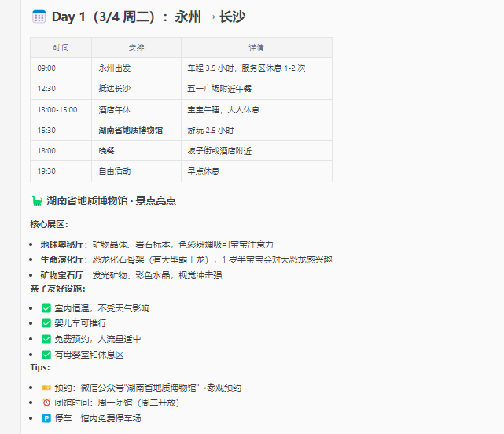Image resolution: width=504 pixels, height=434 pixels.
Task: Click green check mark beside 室内恒温
Action: point(46,308)
